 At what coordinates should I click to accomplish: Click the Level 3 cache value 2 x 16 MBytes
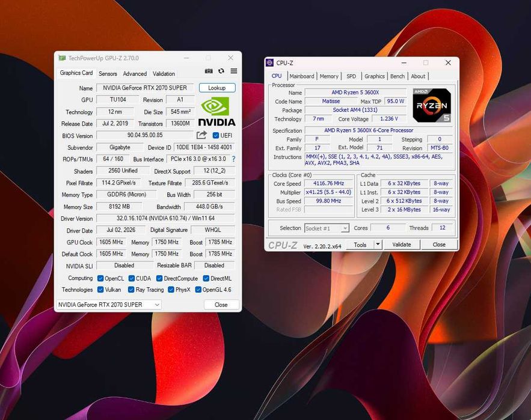tap(404, 210)
